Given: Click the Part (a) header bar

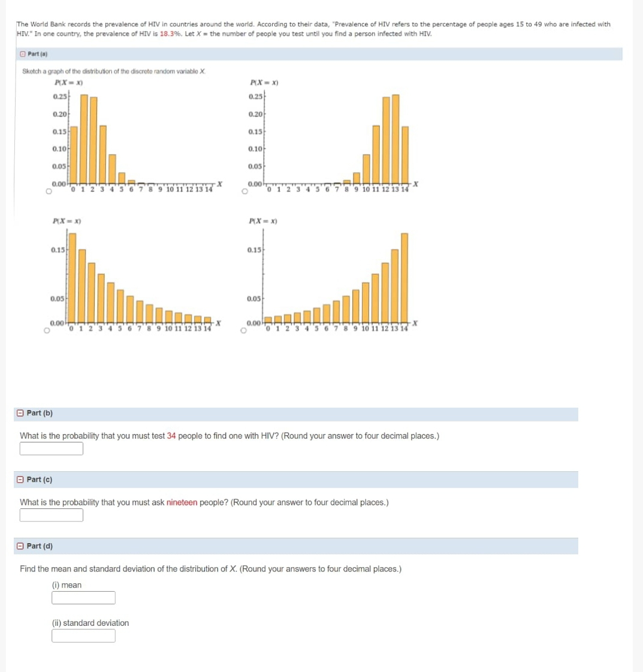Looking at the screenshot, I should pyautogui.click(x=318, y=55).
